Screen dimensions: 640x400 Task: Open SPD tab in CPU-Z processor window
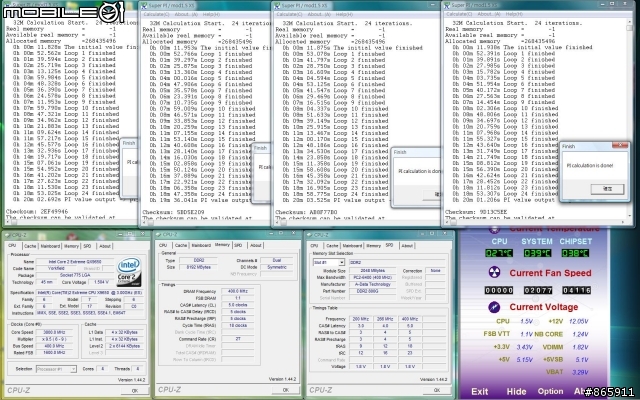coord(87,246)
